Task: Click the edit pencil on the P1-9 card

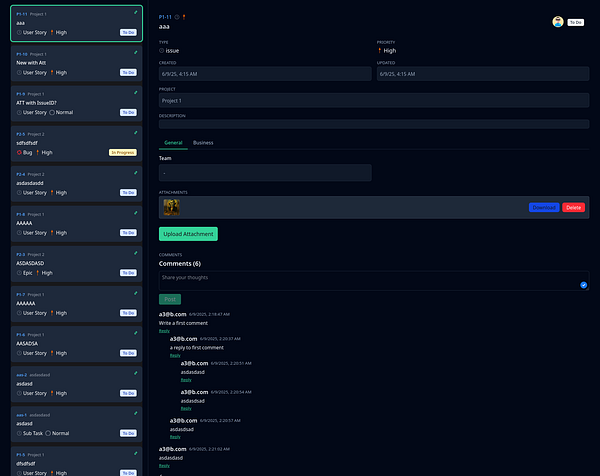Action: pos(135,93)
